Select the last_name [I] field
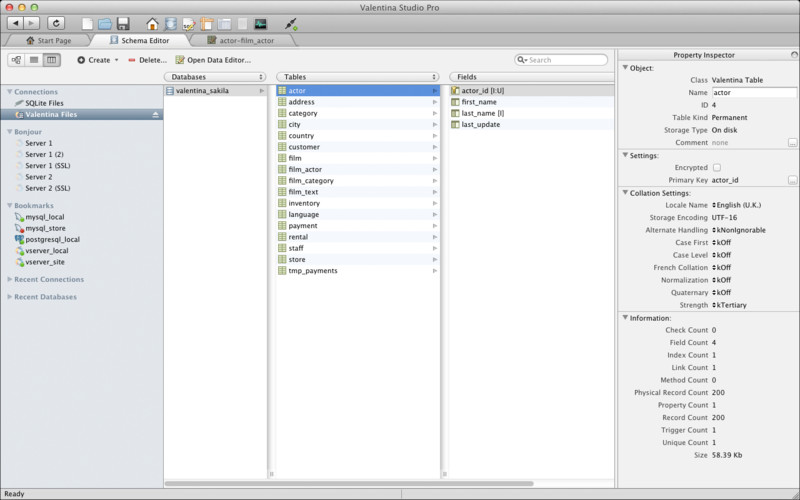800x500 pixels. [532, 113]
